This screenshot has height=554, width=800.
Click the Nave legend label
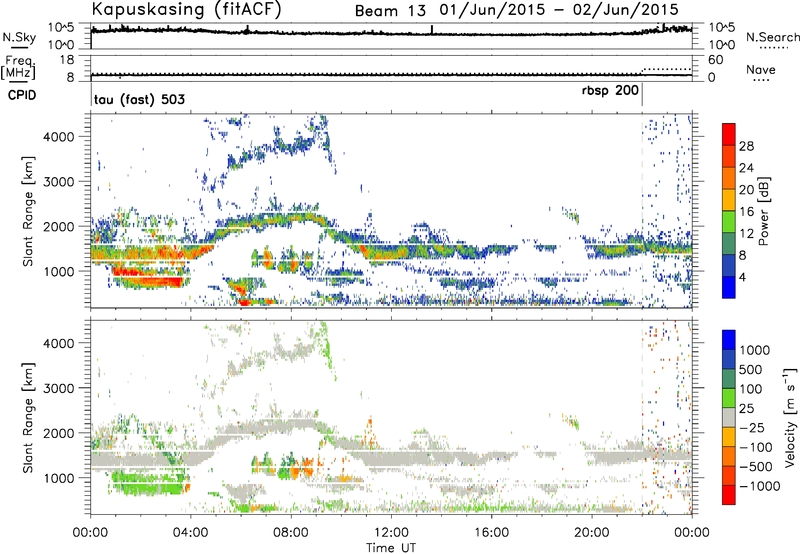(760, 70)
